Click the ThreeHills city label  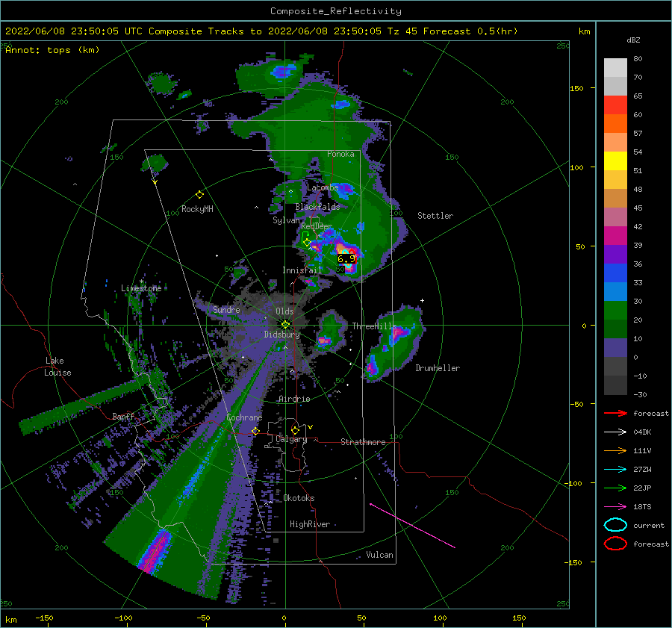(375, 326)
